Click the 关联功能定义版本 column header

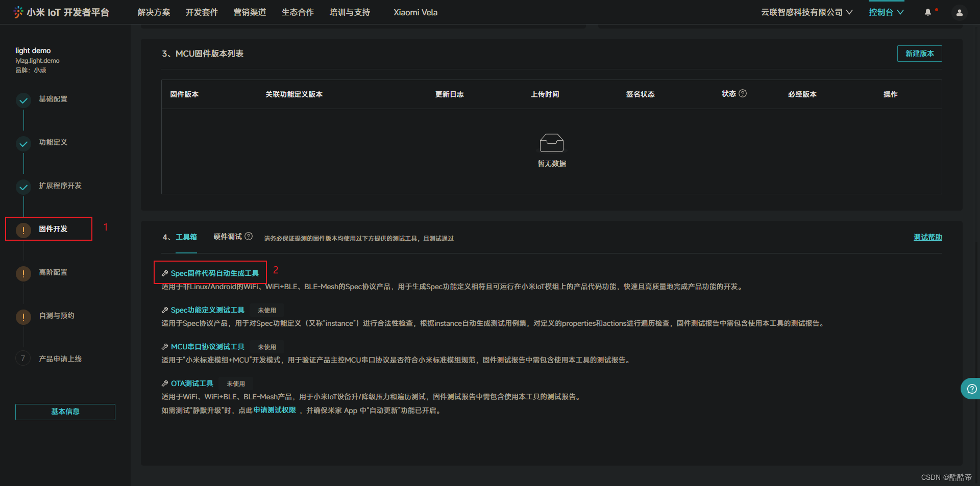(x=294, y=94)
